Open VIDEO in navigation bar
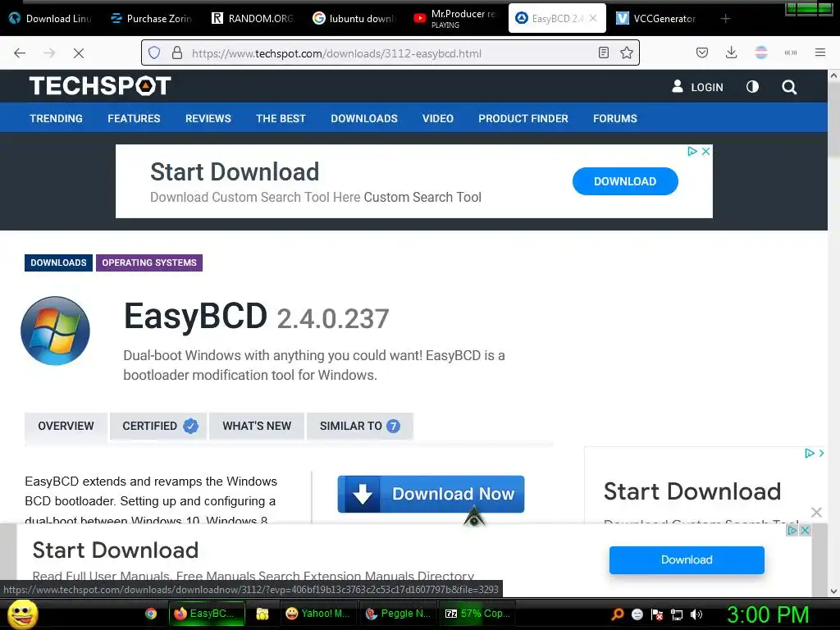 click(x=438, y=118)
